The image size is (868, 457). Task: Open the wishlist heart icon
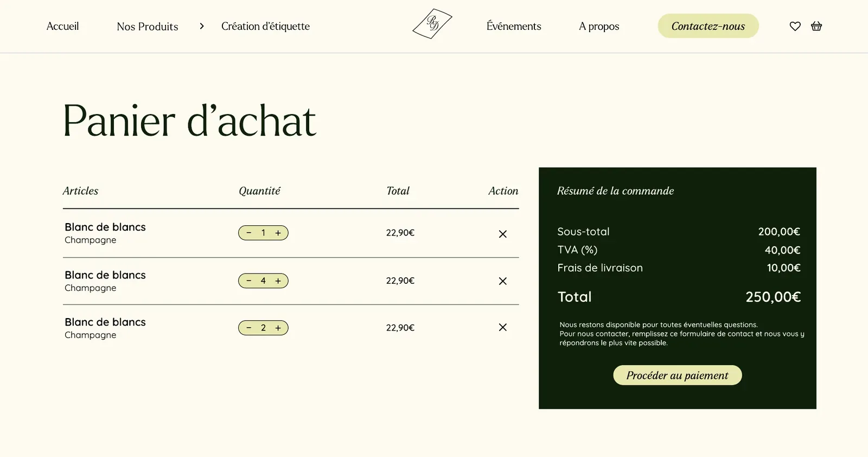pyautogui.click(x=795, y=26)
